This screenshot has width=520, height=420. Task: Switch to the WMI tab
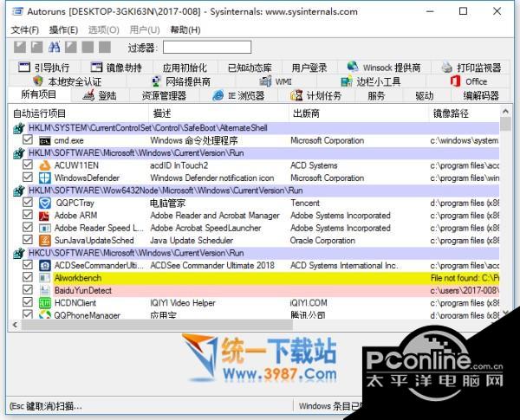point(276,81)
